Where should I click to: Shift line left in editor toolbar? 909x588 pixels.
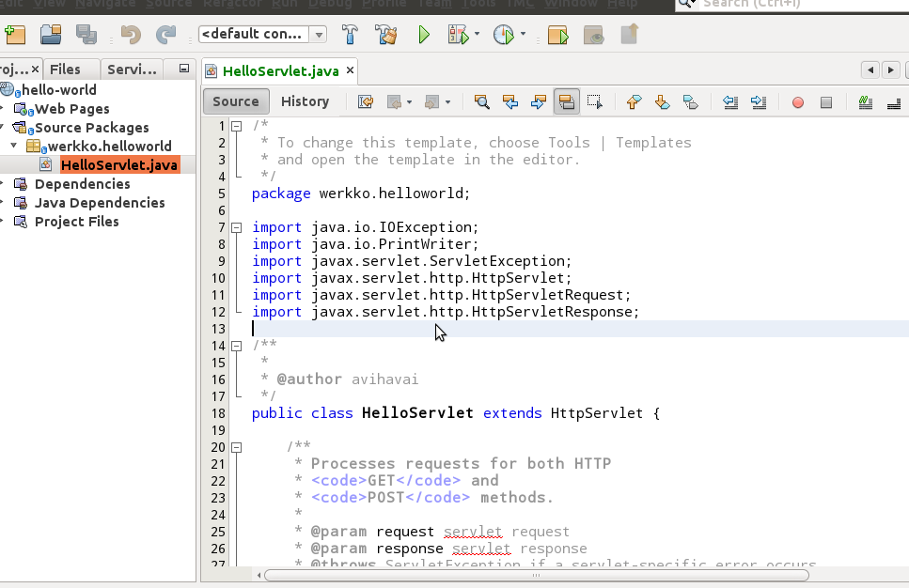coord(730,102)
